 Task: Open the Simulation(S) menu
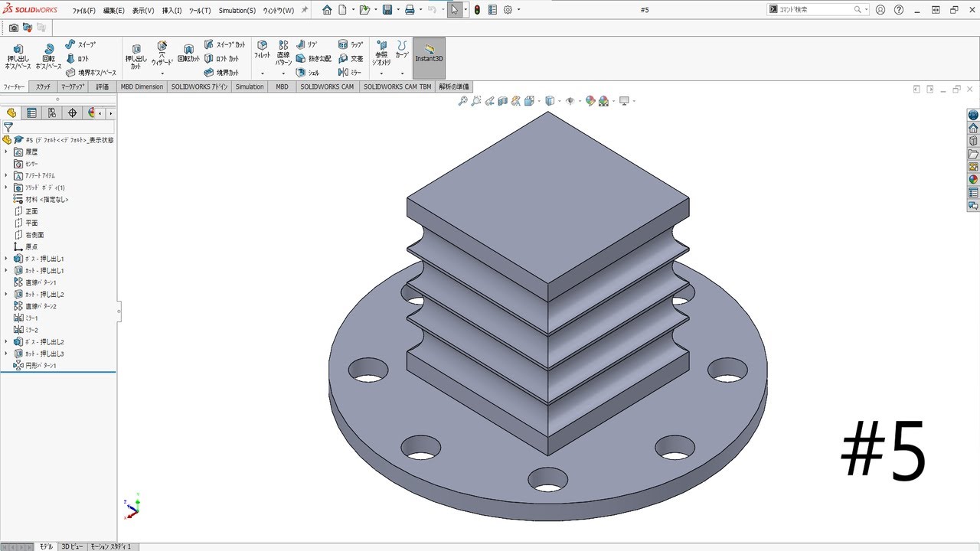237,11
